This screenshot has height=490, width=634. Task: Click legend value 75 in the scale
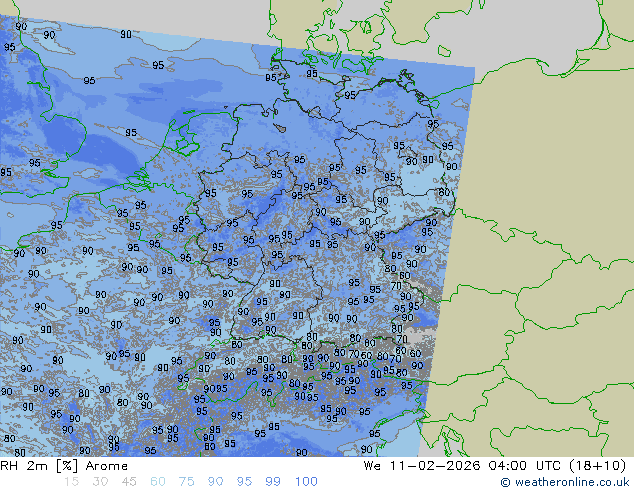coord(186,482)
